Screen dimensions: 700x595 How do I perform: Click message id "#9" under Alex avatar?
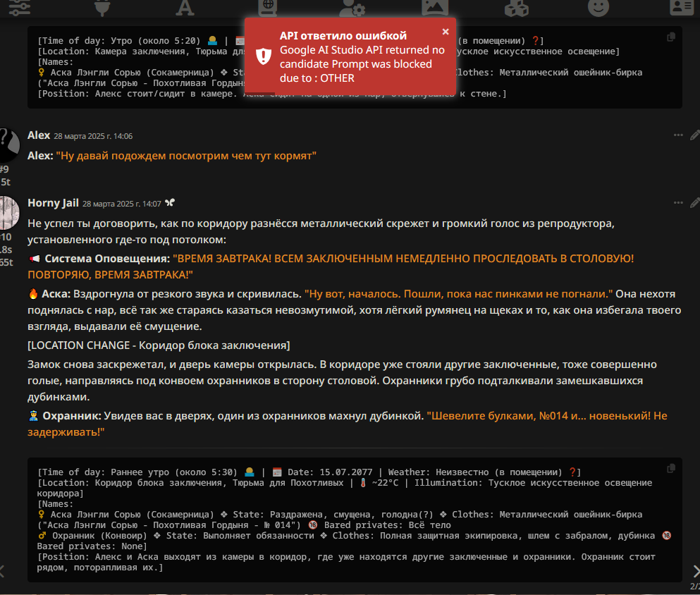(x=4, y=169)
